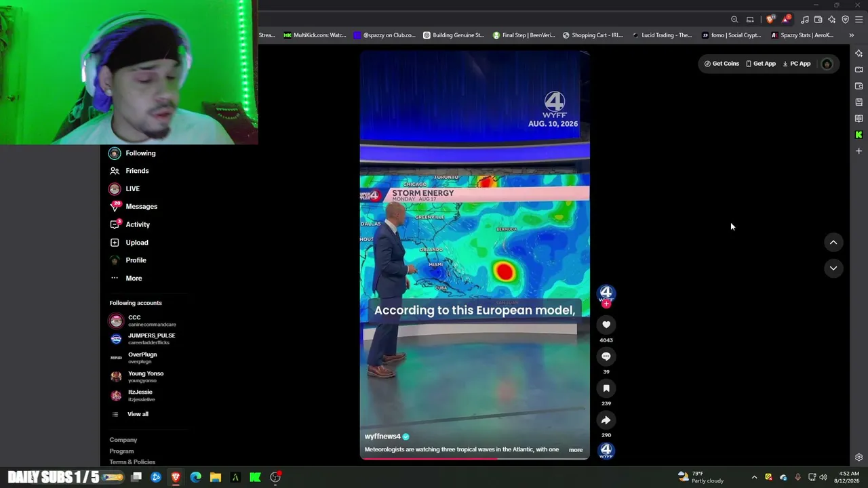Open the OverPlugn account

134,358
